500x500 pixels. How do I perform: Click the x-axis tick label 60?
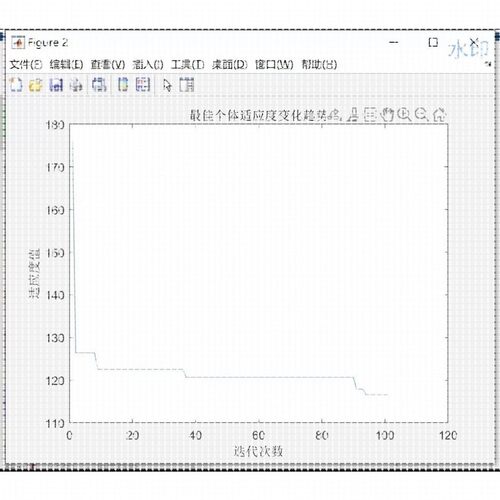coord(259,435)
